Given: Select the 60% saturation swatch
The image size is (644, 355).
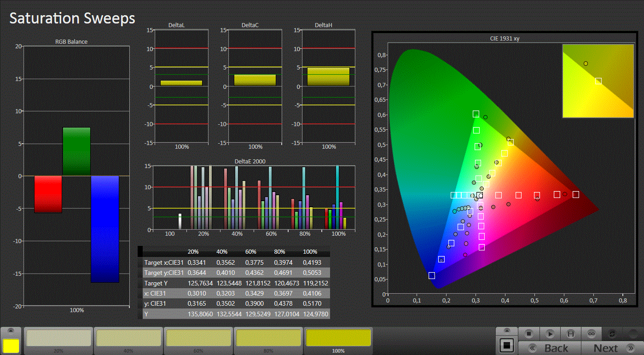Looking at the screenshot, I should [x=198, y=338].
